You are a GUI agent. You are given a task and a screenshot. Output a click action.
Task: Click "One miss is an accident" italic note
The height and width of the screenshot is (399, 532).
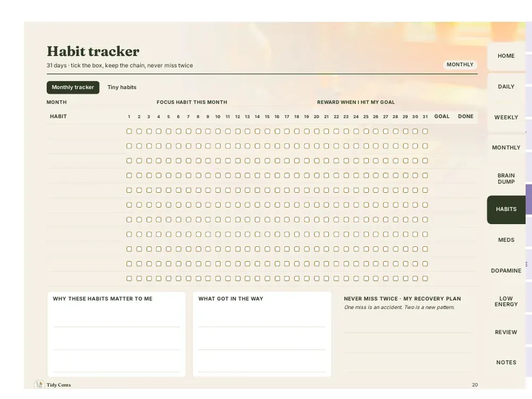pos(400,307)
